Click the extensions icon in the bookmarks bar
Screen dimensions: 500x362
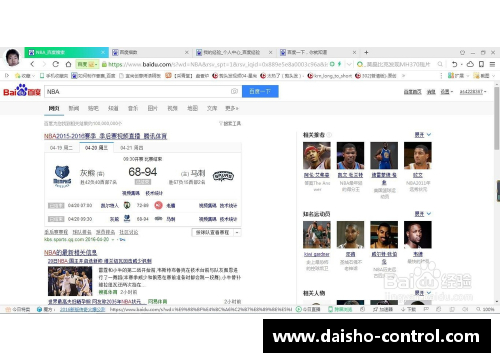[451, 76]
